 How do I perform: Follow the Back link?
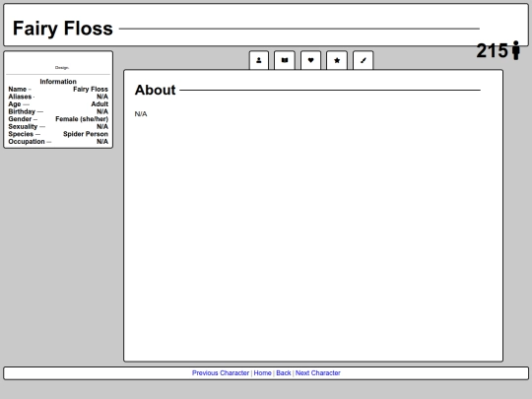(284, 372)
